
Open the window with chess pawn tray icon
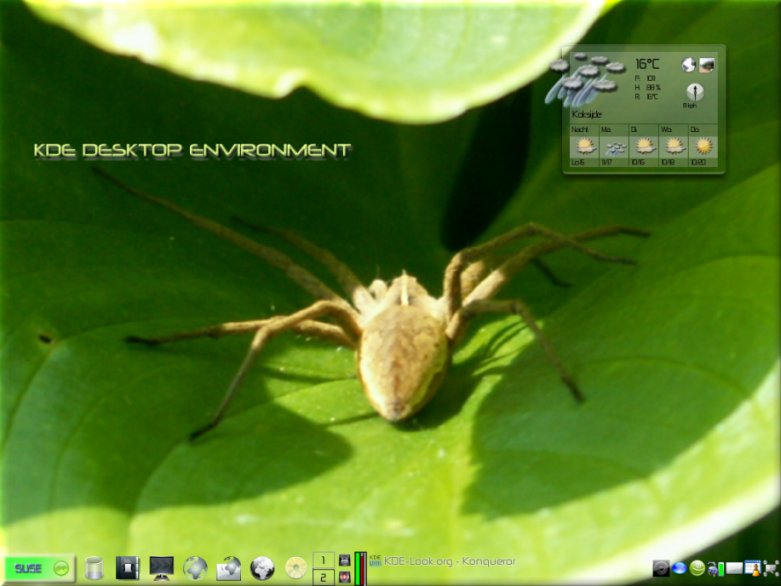pos(753,568)
